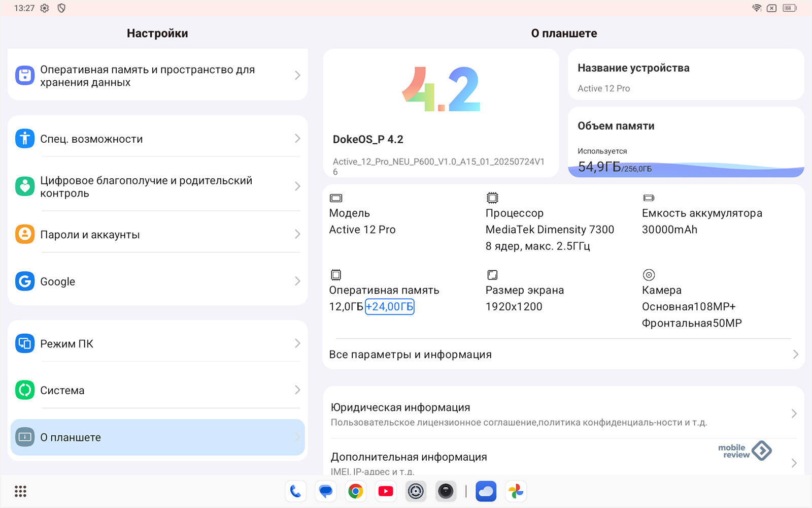Tap the Passwords and accounts icon
Screen dimensions: 812x508
pos(25,234)
